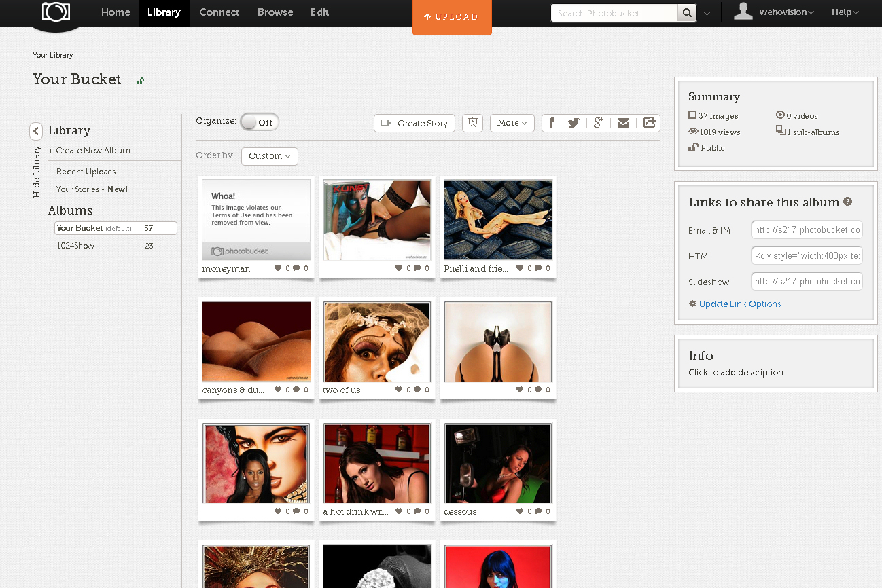
Task: Click the HTML share link field
Action: pyautogui.click(x=807, y=256)
